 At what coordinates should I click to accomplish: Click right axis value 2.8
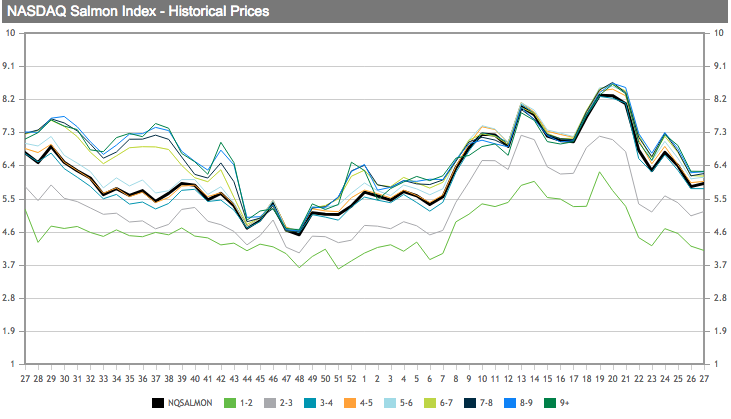pyautogui.click(x=720, y=298)
